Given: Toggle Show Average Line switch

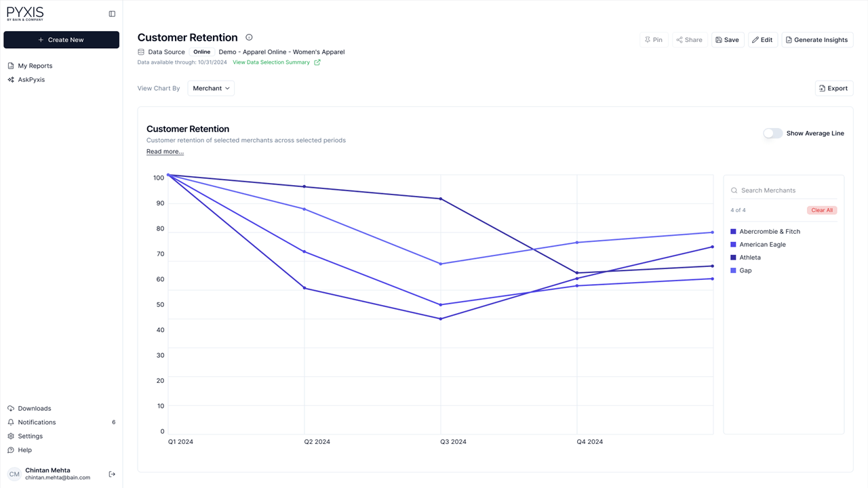Looking at the screenshot, I should click(x=772, y=134).
